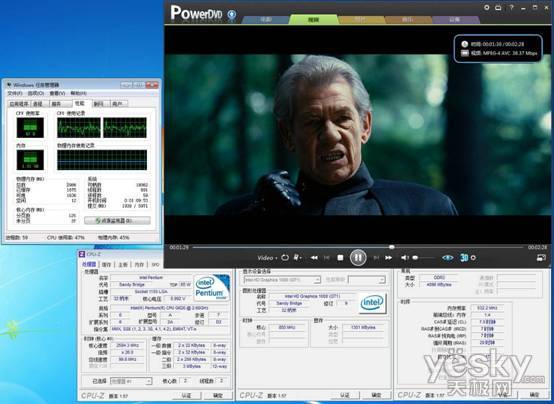Open PowerDVD help question mark
Viewport: 554px width, 404px height.
point(511,7)
